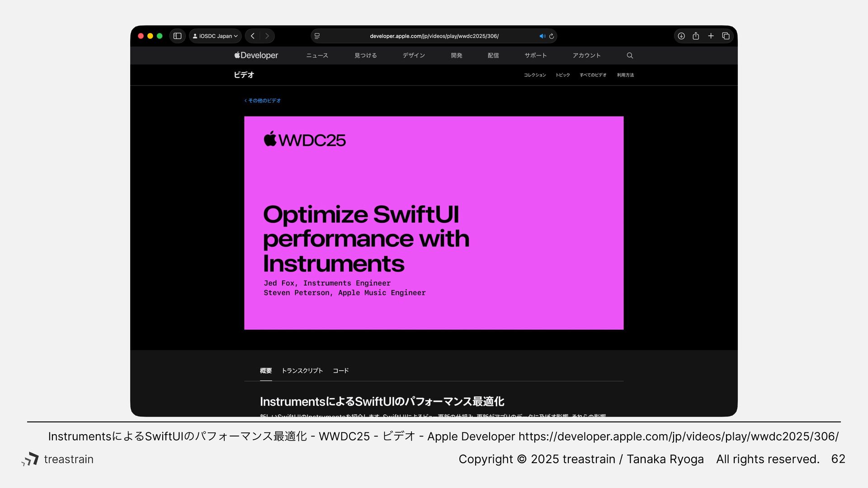Switch to the トランスクリプト tab
The width and height of the screenshot is (868, 488).
pos(302,371)
